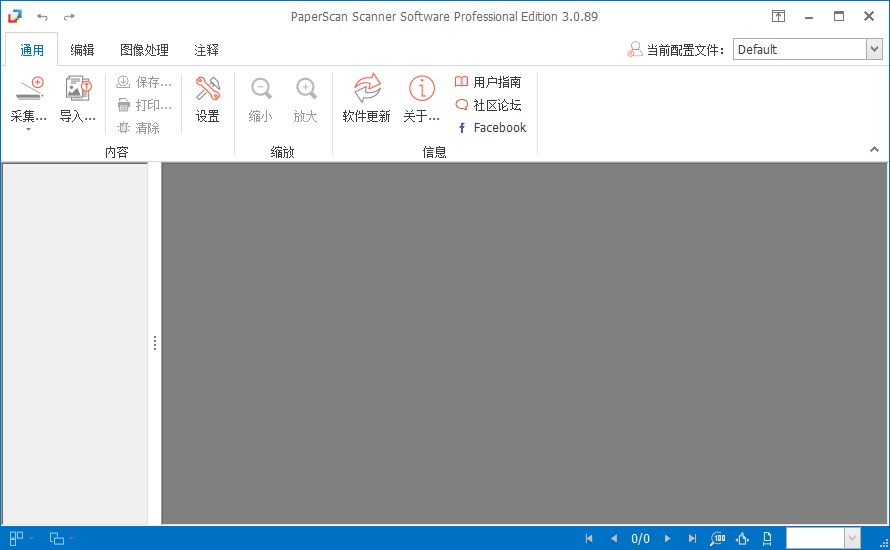890x550 pixels.
Task: Open the zoom level dropdown arrow
Action: [x=853, y=538]
